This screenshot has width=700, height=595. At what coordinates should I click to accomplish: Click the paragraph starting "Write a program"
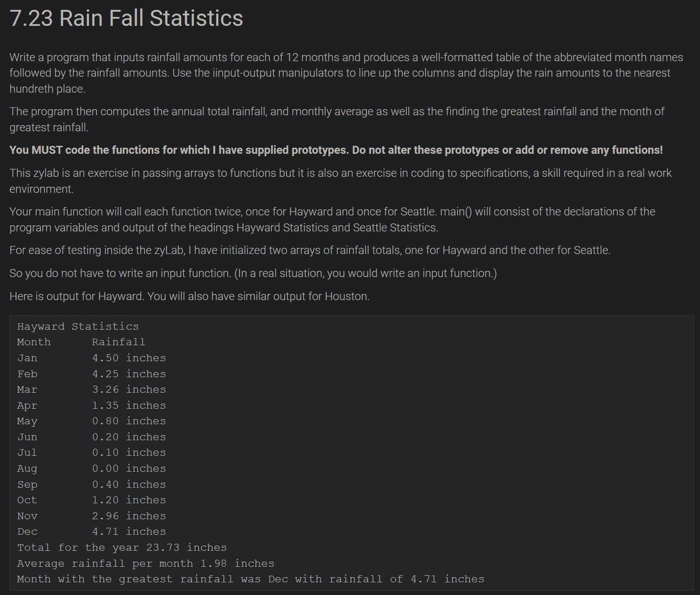tap(346, 73)
